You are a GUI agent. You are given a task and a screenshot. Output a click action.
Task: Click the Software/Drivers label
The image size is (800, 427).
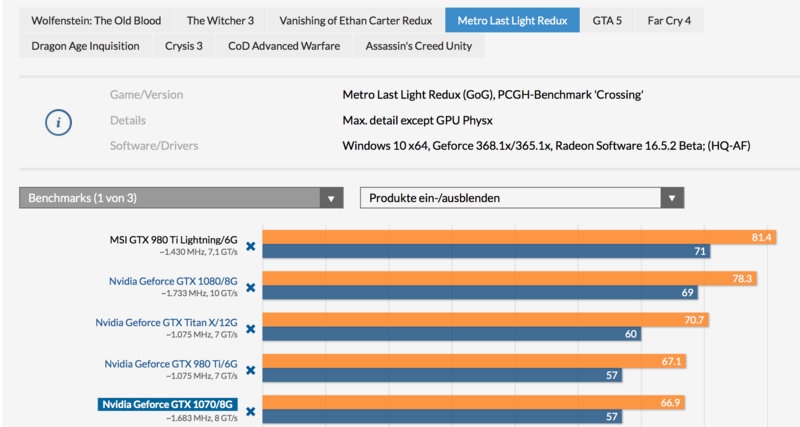click(154, 146)
